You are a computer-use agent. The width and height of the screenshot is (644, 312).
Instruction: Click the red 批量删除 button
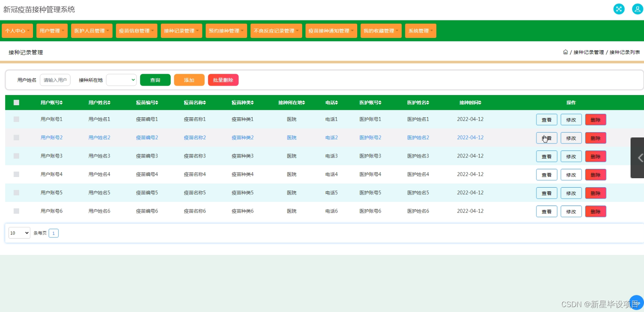pyautogui.click(x=223, y=80)
